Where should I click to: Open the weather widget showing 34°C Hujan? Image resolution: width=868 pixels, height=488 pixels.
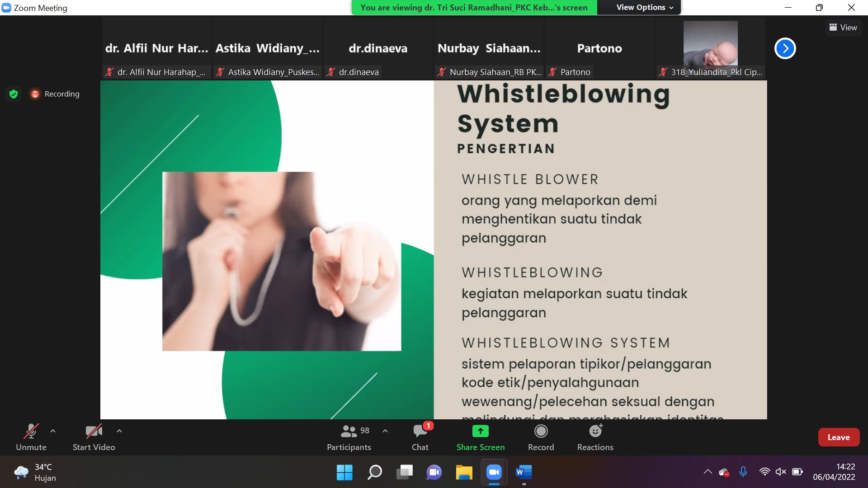pos(35,473)
